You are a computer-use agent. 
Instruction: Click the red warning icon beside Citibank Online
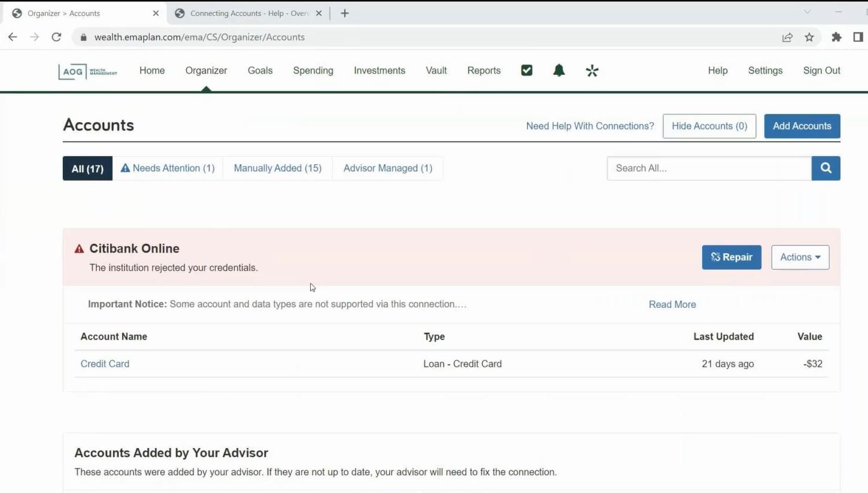tap(79, 249)
